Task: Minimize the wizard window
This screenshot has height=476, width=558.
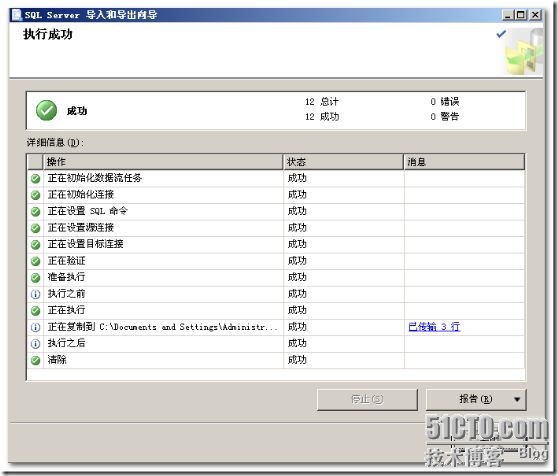Action: click(x=507, y=15)
